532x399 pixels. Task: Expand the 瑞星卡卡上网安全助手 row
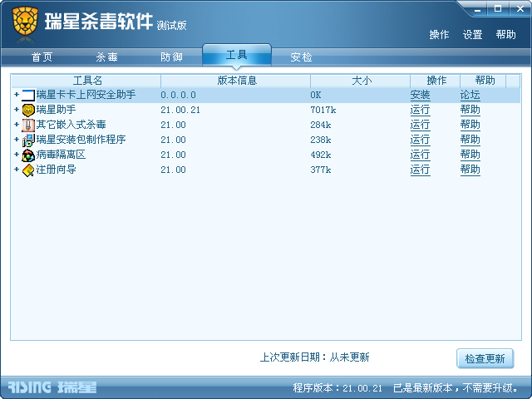click(x=17, y=94)
